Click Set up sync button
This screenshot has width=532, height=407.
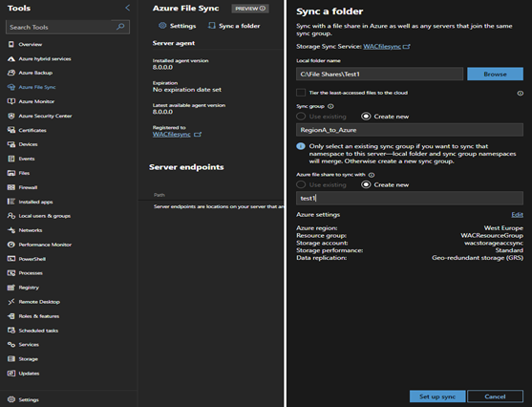tap(437, 396)
